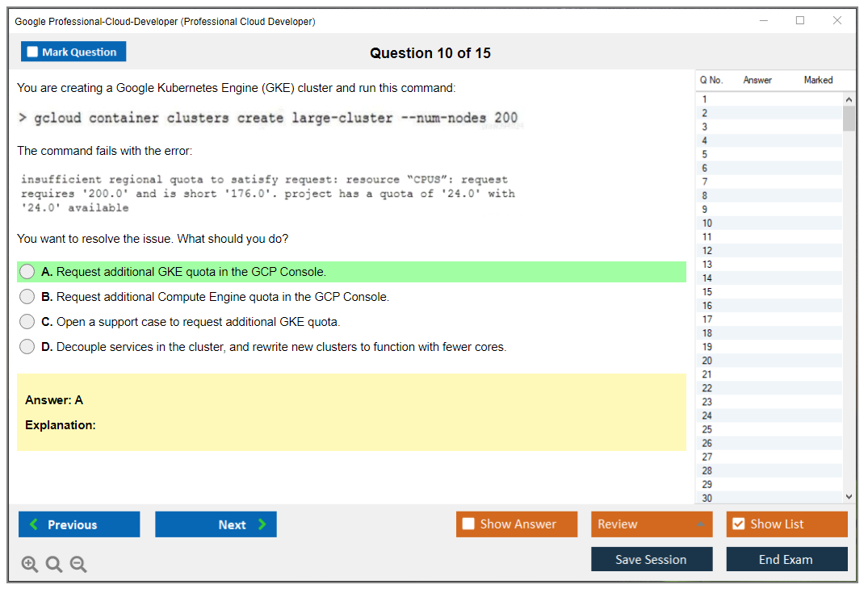The height and width of the screenshot is (593, 868).
Task: Enable the Show Answer checkbox
Action: click(x=468, y=524)
